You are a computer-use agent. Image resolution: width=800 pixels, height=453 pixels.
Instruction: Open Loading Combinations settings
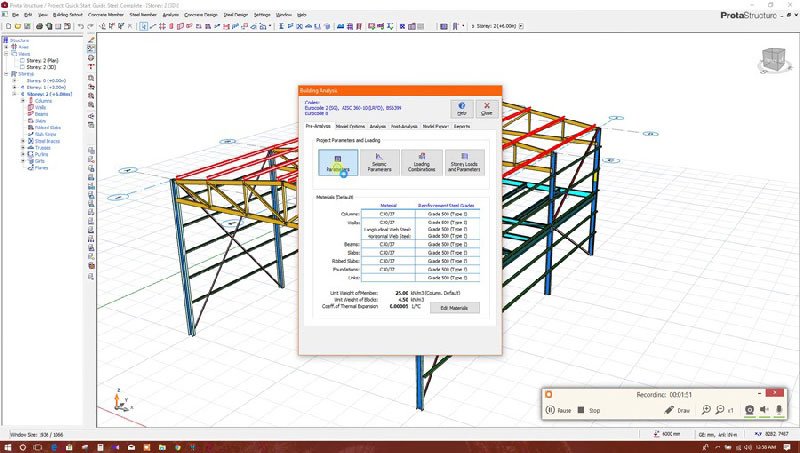[421, 163]
